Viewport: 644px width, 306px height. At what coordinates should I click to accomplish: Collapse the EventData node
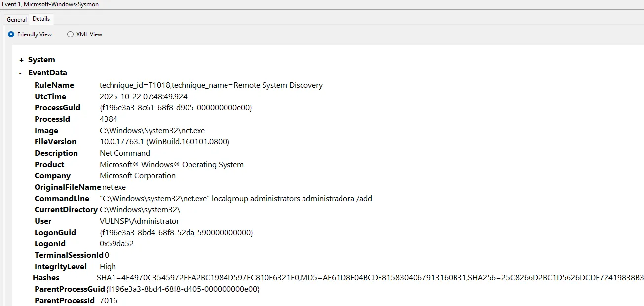coord(21,73)
